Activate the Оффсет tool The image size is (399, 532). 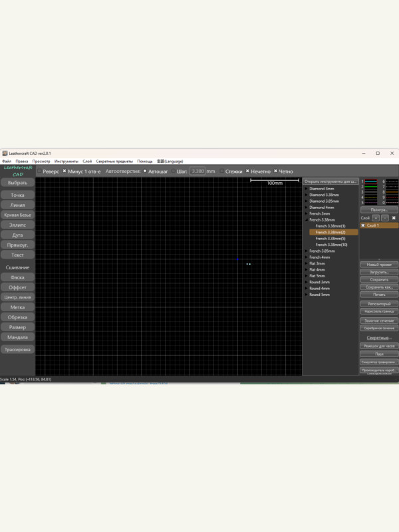point(18,287)
